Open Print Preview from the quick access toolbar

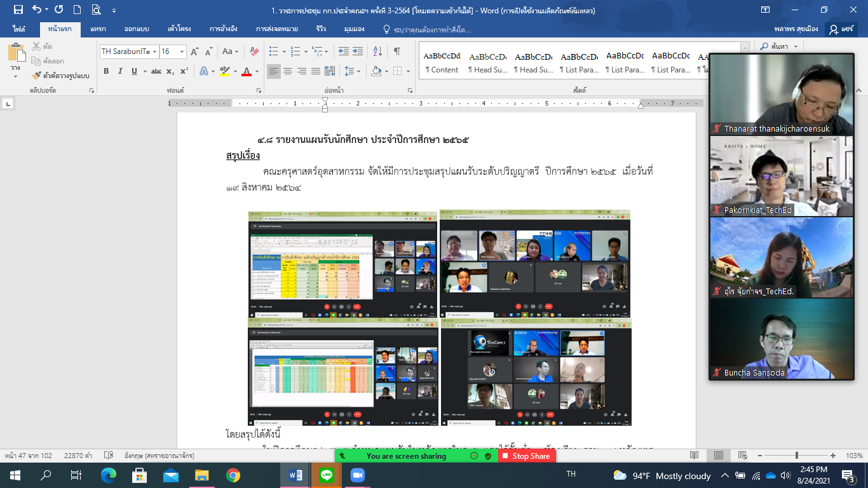pos(96,10)
